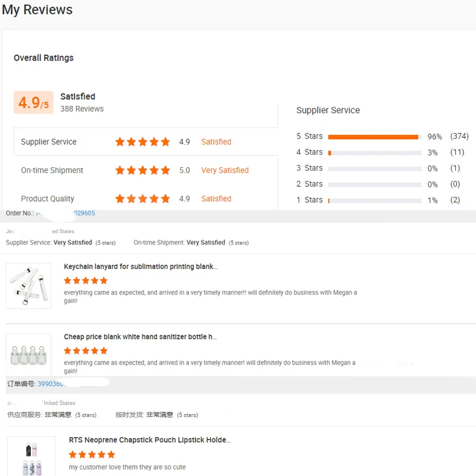This screenshot has height=476, width=476.
Task: Click the keychain lanyard review stars
Action: click(86, 280)
